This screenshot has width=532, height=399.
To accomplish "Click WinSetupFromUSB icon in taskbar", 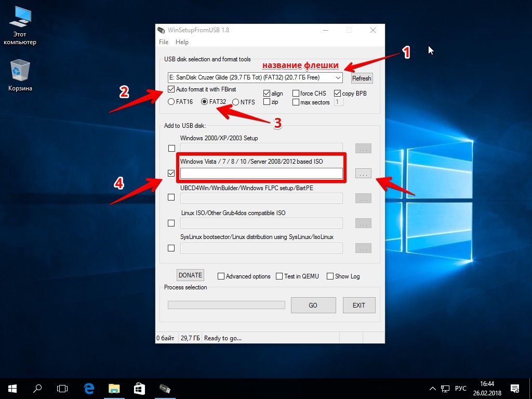I will click(165, 389).
